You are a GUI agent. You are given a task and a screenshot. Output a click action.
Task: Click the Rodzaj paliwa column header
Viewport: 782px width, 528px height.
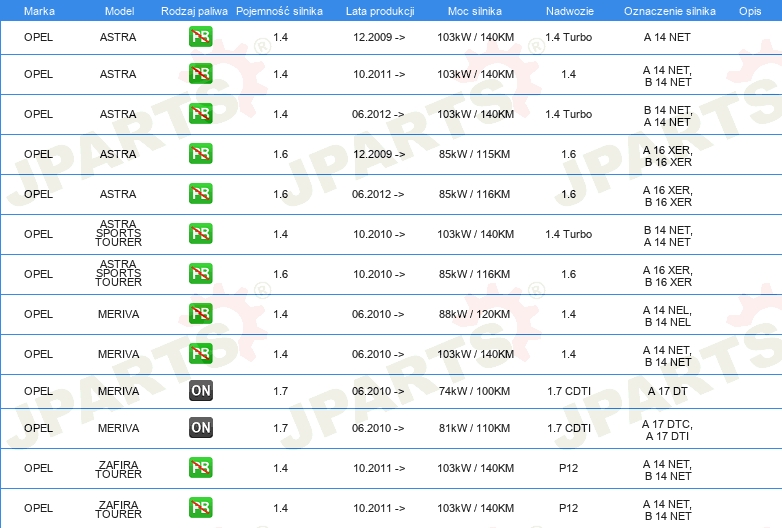click(194, 11)
